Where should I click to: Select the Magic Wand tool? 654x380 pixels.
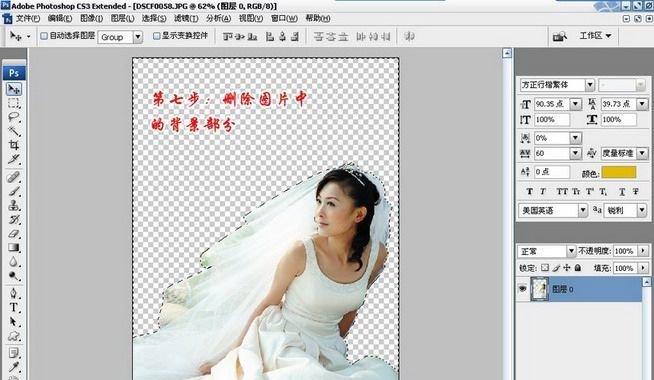pyautogui.click(x=14, y=131)
